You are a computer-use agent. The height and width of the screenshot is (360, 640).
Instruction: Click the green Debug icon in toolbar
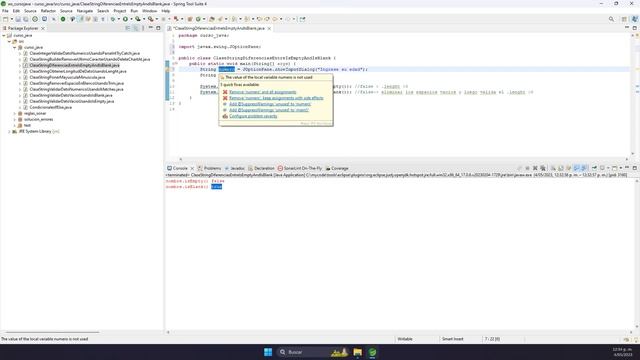click(113, 19)
